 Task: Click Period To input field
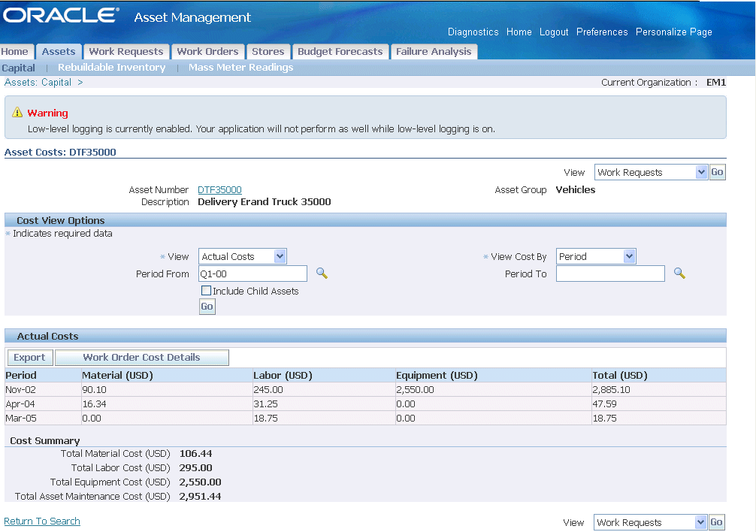pos(610,274)
